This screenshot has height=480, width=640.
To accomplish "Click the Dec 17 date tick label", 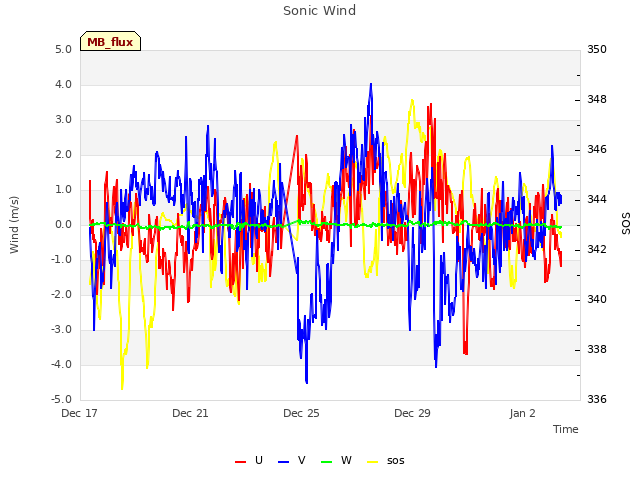I will tap(79, 413).
